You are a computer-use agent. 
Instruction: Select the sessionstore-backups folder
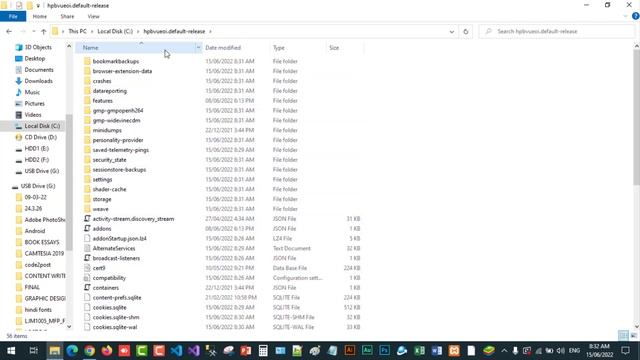[119, 170]
